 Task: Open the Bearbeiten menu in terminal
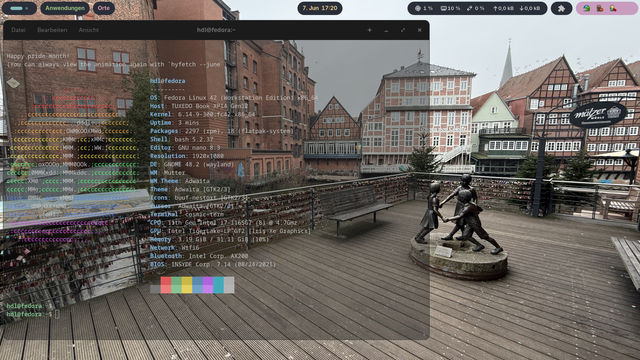(52, 30)
